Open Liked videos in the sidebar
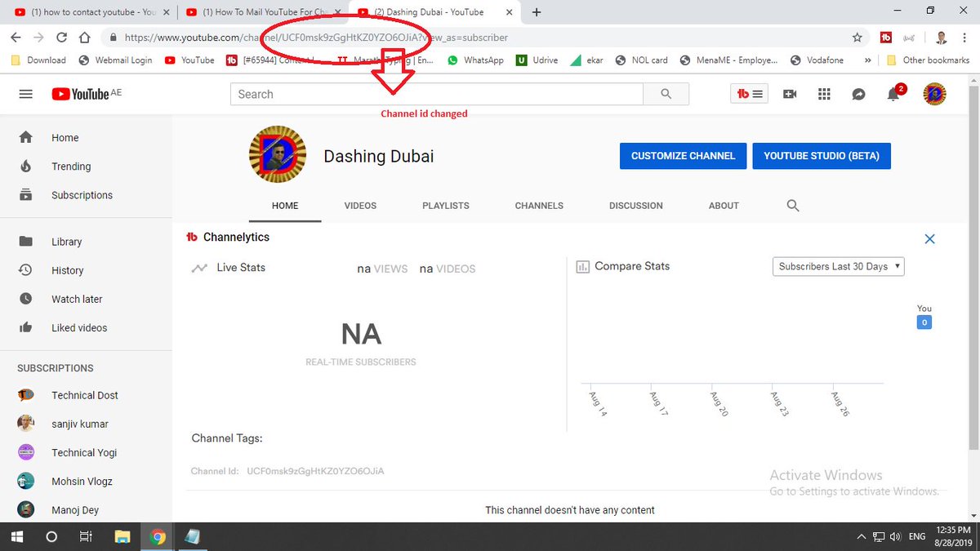This screenshot has width=980, height=551. coord(86,327)
